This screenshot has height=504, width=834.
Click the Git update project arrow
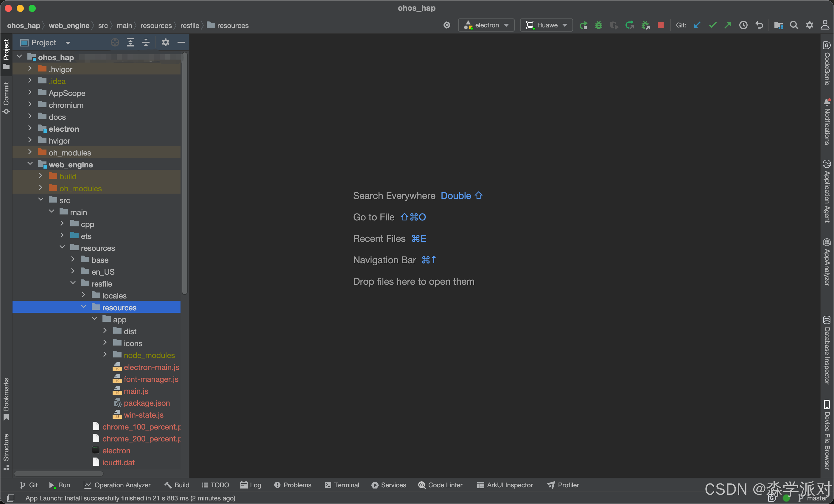[697, 25]
